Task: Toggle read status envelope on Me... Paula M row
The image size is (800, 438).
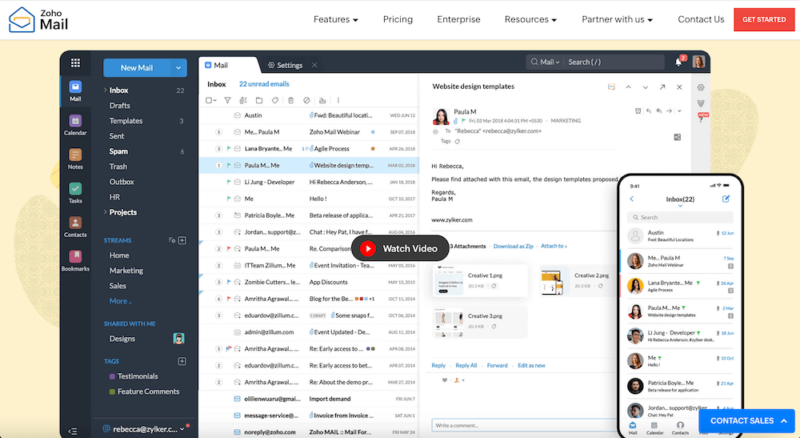Action: [x=237, y=132]
